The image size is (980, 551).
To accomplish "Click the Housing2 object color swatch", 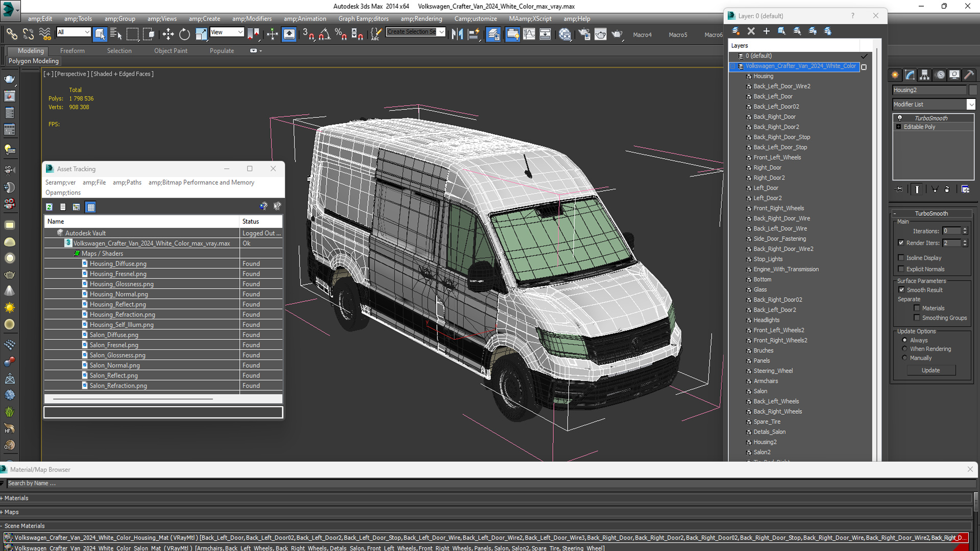I will coord(972,90).
